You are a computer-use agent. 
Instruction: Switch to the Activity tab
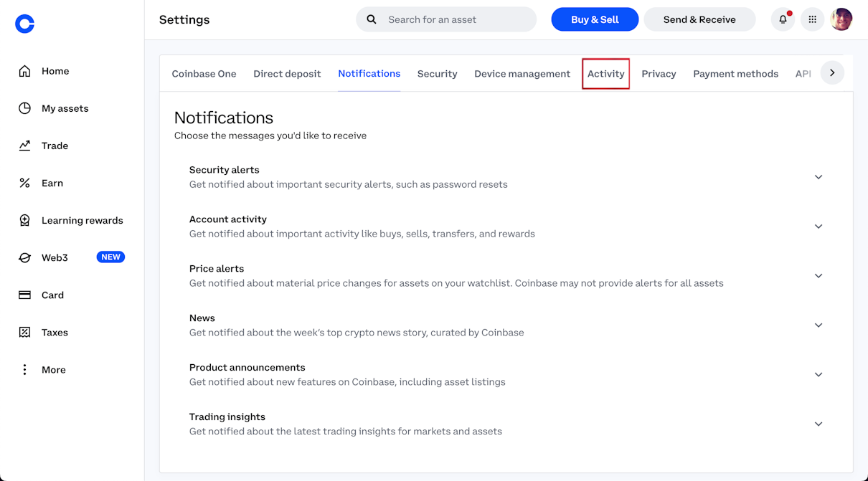606,74
